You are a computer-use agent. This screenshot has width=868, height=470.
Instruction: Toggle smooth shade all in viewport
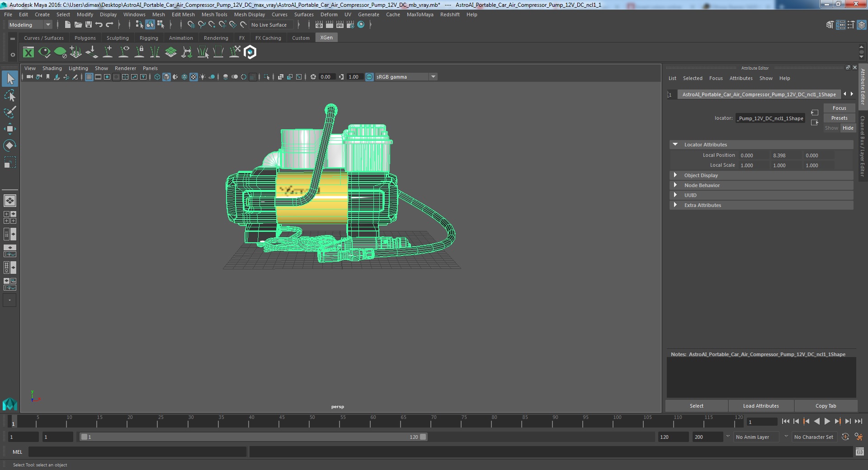click(166, 77)
